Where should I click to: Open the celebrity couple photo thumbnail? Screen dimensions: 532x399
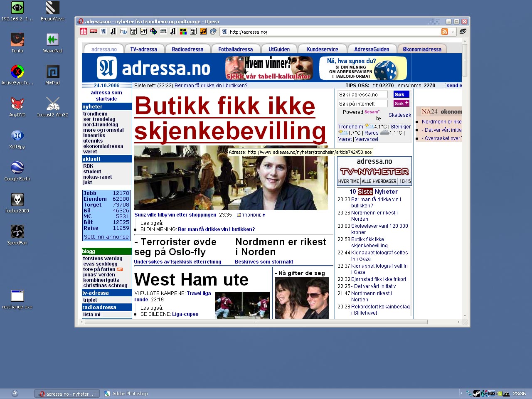302,298
